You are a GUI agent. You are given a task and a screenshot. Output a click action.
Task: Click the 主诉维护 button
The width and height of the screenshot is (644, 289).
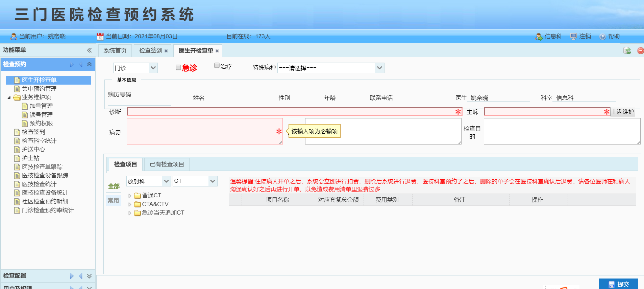pos(622,112)
